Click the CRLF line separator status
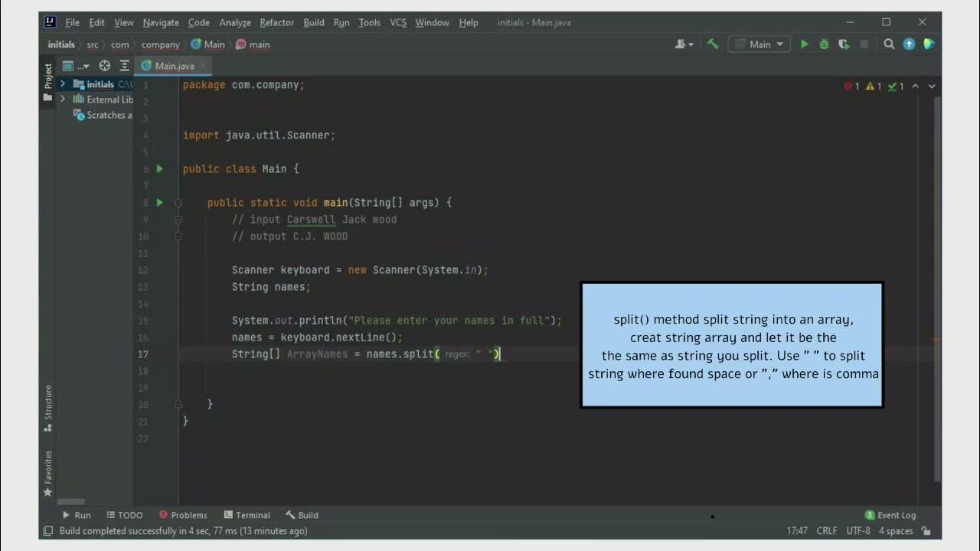Image resolution: width=980 pixels, height=551 pixels. tap(827, 531)
